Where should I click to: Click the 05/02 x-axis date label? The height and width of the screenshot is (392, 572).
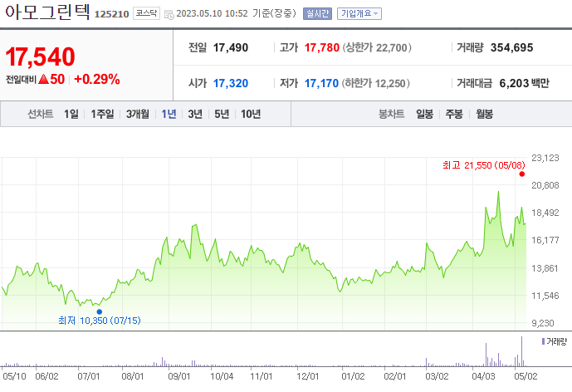pos(526,376)
